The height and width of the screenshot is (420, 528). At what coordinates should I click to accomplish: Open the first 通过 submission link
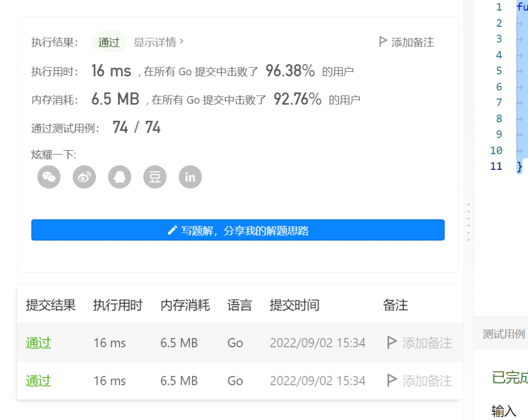tap(38, 342)
